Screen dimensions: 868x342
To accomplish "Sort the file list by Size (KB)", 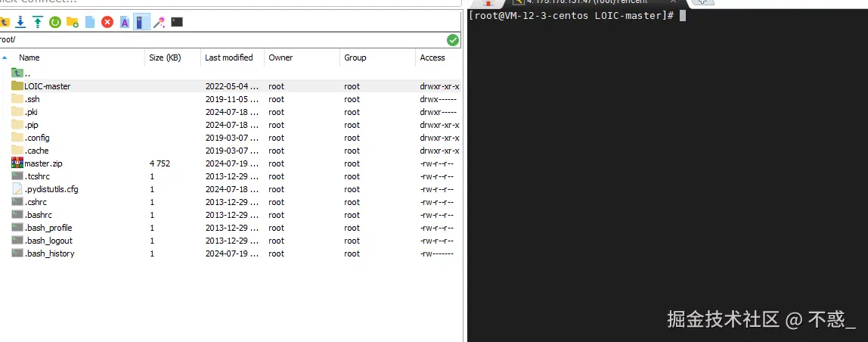I will pos(165,58).
